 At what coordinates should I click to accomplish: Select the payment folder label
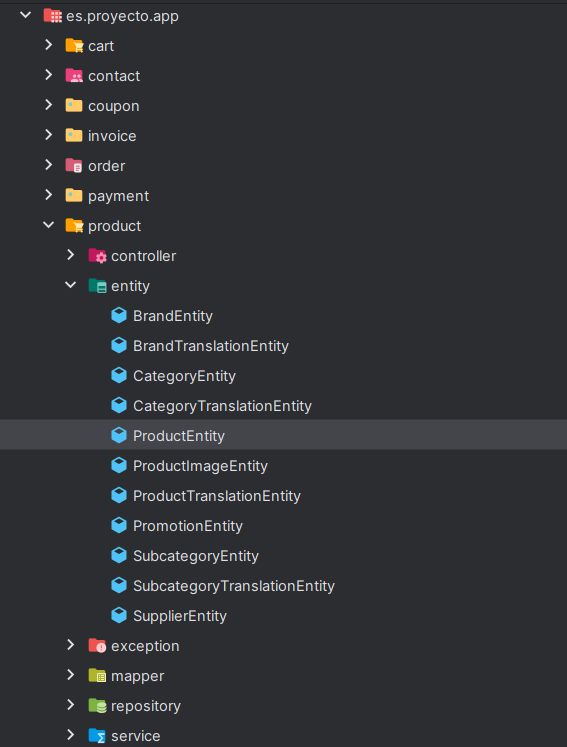point(119,197)
